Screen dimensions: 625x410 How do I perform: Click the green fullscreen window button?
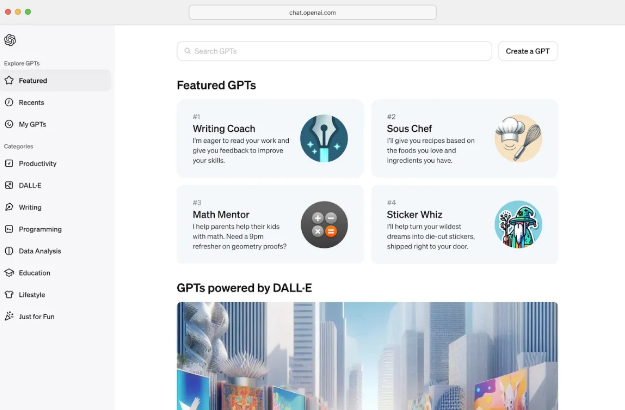pos(28,12)
